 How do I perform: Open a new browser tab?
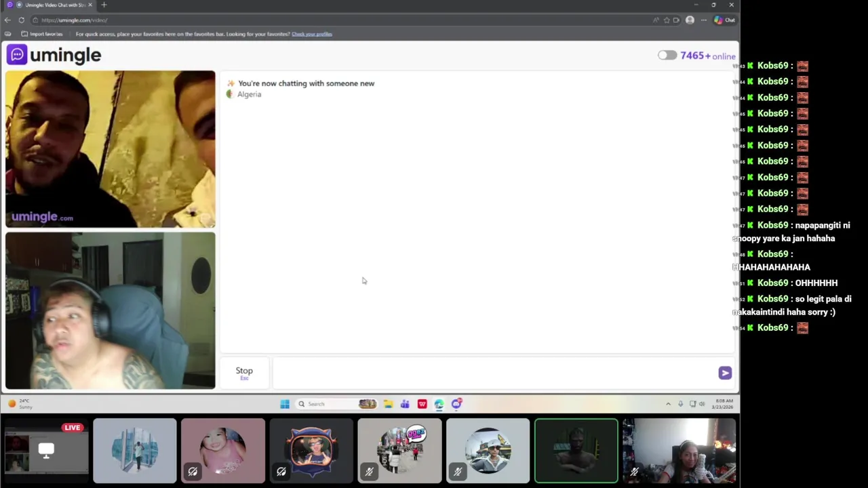pos(104,5)
